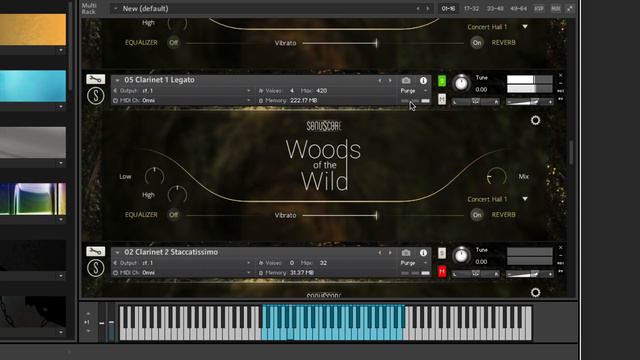Image resolution: width=640 pixels, height=360 pixels.
Task: Minimize the Clarinet 2 Staccatissimo header
Action: click(x=560, y=256)
